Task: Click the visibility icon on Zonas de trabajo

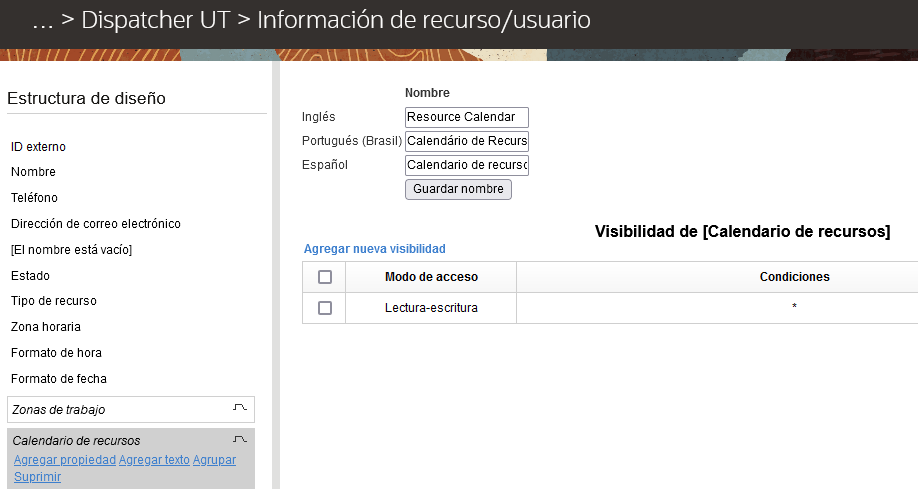Action: pos(240,408)
